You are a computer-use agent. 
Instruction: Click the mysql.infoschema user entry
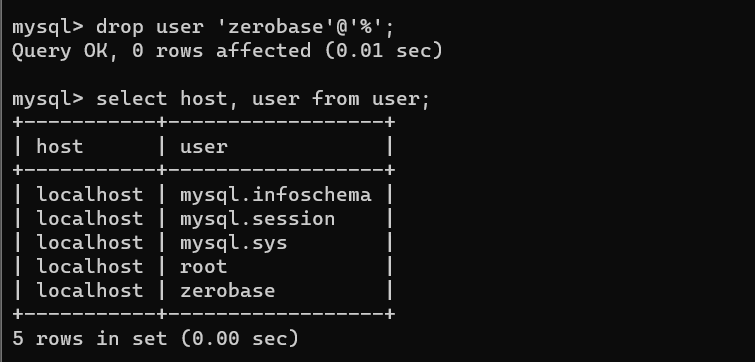[275, 195]
